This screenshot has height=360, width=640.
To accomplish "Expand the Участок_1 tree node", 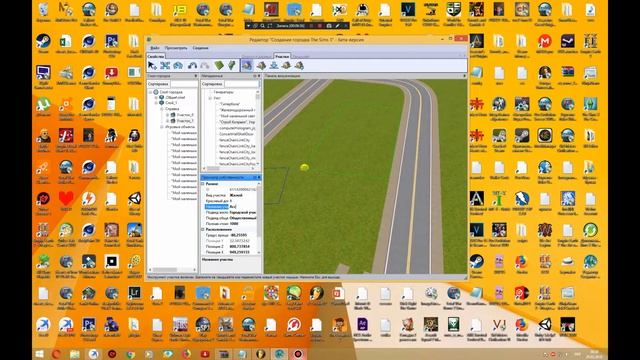I will click(167, 121).
